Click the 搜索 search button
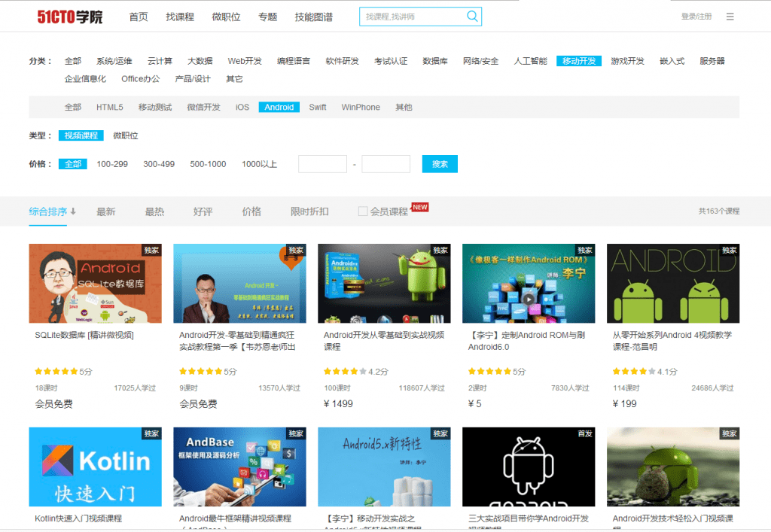Image resolution: width=771 pixels, height=532 pixels. tap(440, 163)
